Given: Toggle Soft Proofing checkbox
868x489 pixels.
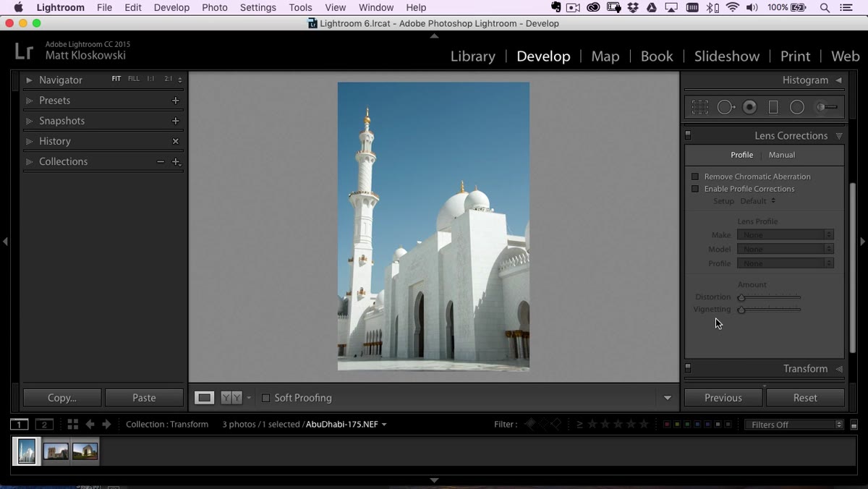Looking at the screenshot, I should [265, 398].
